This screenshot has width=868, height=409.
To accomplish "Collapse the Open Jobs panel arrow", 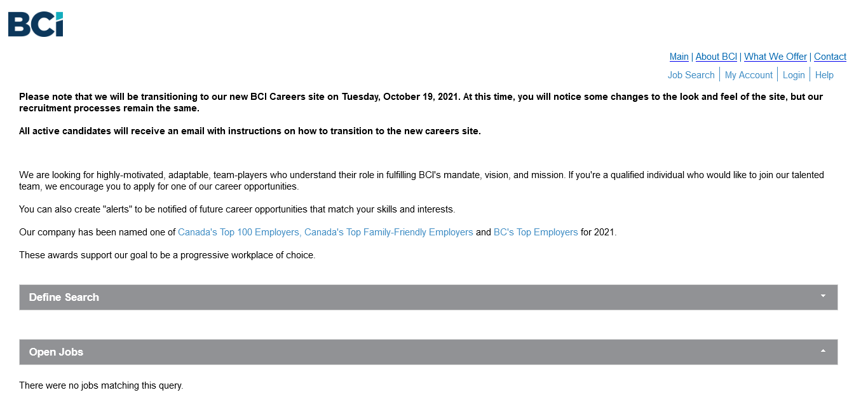I will pos(823,351).
